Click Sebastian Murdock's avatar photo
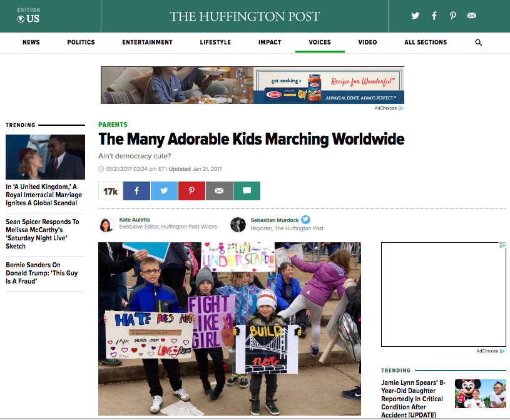The image size is (510, 420). (x=238, y=225)
